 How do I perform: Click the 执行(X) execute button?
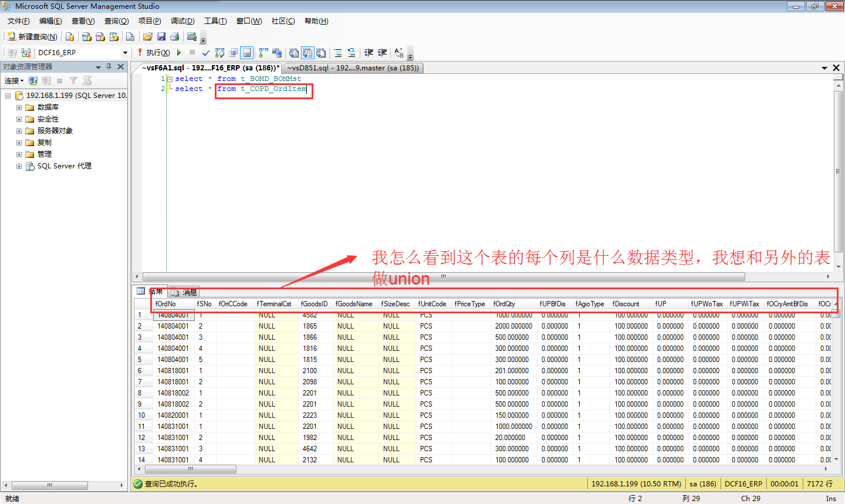(x=154, y=53)
